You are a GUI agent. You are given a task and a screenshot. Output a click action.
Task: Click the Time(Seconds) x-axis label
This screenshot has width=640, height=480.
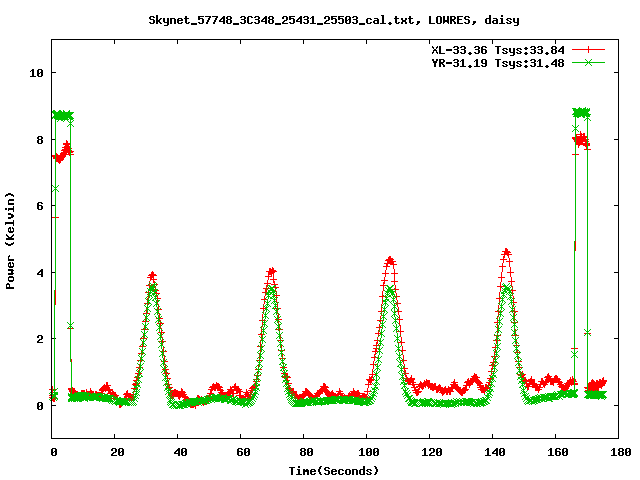[x=333, y=470]
